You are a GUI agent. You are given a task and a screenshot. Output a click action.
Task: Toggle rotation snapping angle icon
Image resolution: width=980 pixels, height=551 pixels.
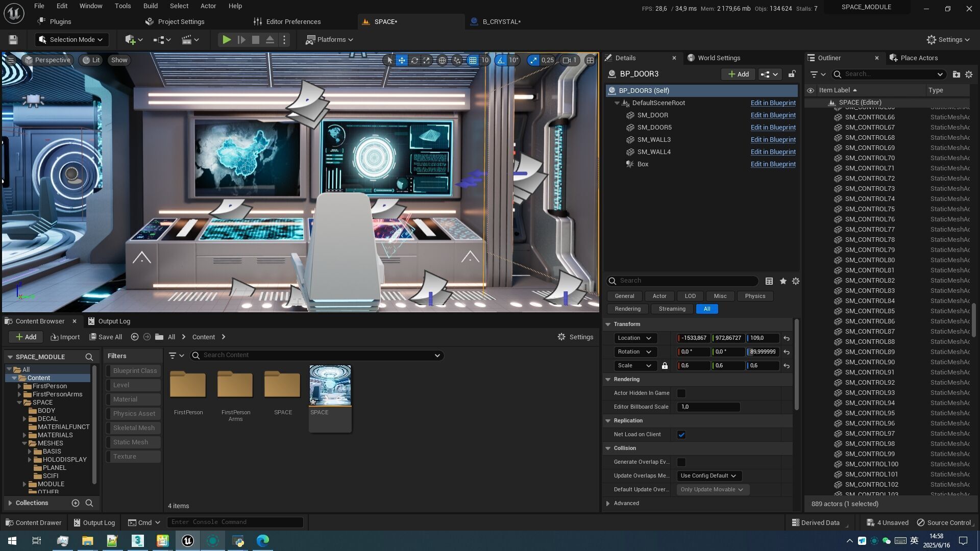501,60
